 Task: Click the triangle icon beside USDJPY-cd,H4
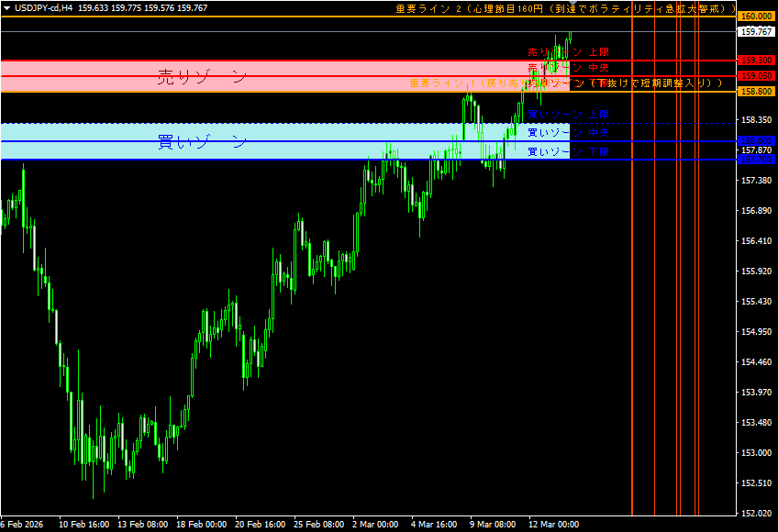pyautogui.click(x=6, y=7)
